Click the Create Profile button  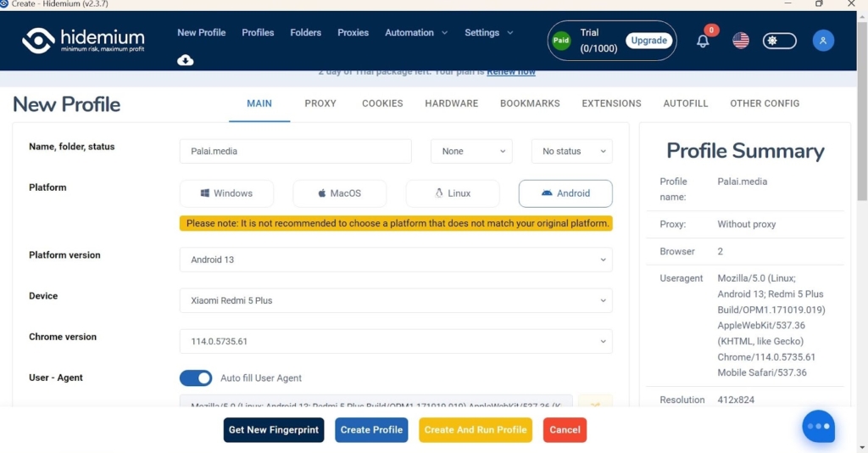coord(371,430)
